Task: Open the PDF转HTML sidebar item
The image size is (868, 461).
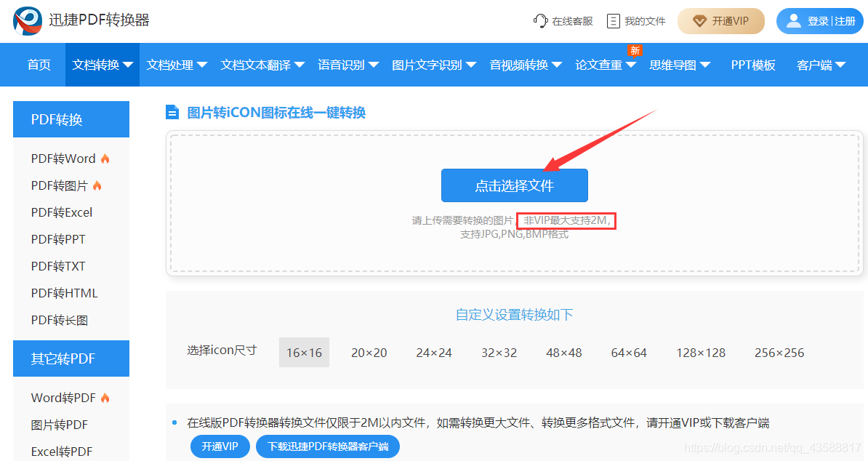Action: click(x=64, y=293)
